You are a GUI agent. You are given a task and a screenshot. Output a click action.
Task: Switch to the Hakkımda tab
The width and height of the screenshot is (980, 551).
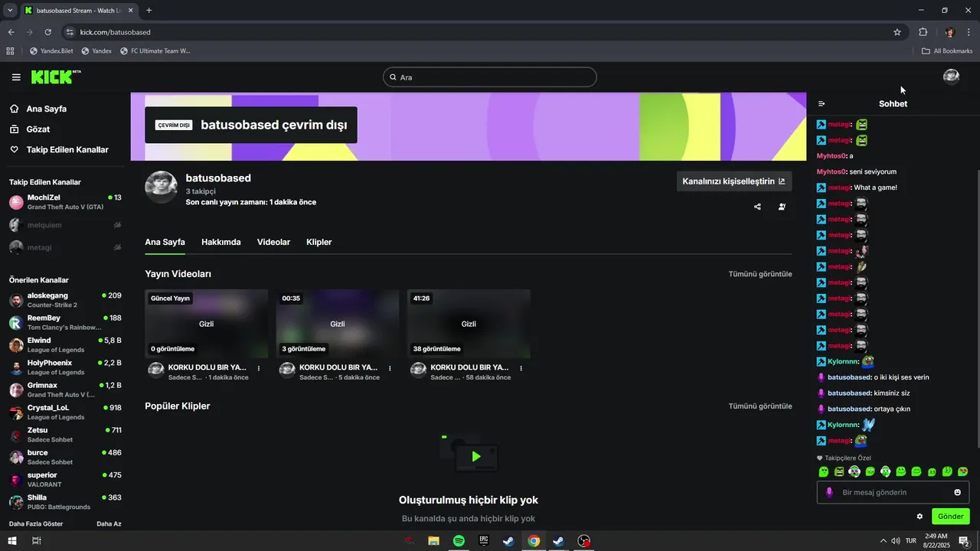[x=221, y=242]
